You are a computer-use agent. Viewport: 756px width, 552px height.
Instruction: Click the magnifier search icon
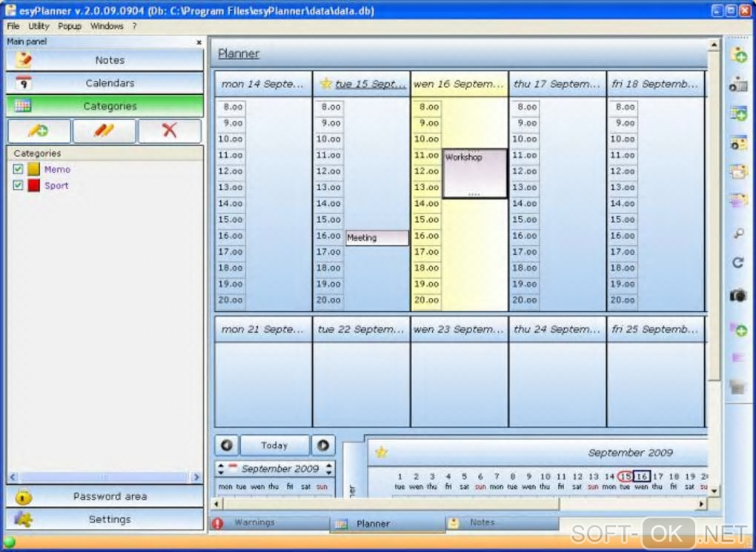738,234
